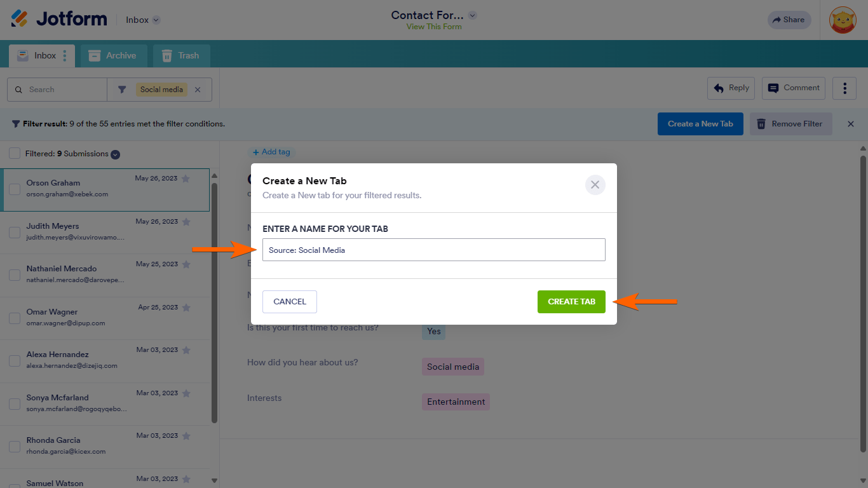The image size is (868, 488).
Task: Expand the Contact Form title dropdown
Action: tap(473, 15)
